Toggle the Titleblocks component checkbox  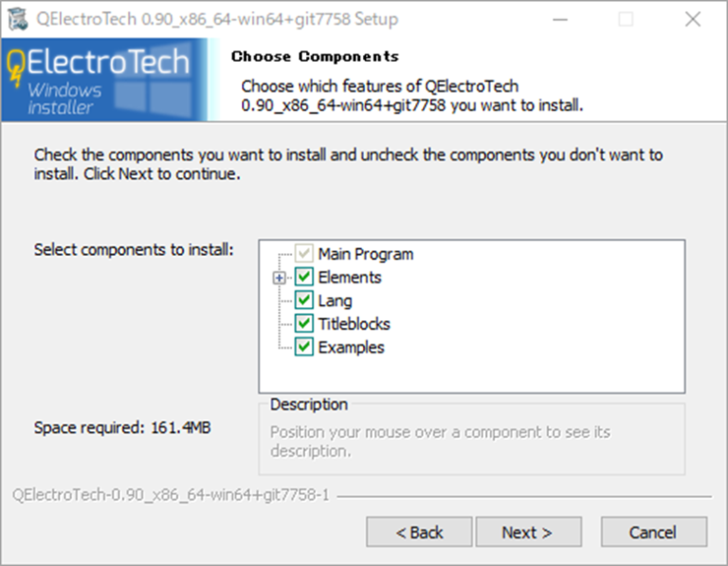[304, 324]
